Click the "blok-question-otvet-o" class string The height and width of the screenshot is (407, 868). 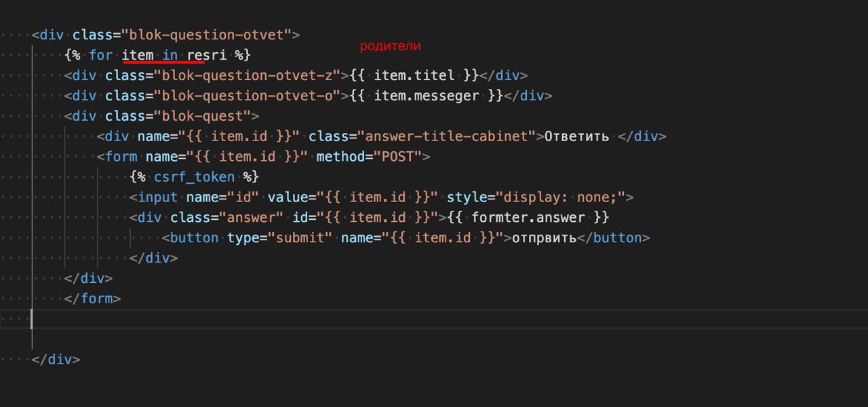click(x=252, y=96)
